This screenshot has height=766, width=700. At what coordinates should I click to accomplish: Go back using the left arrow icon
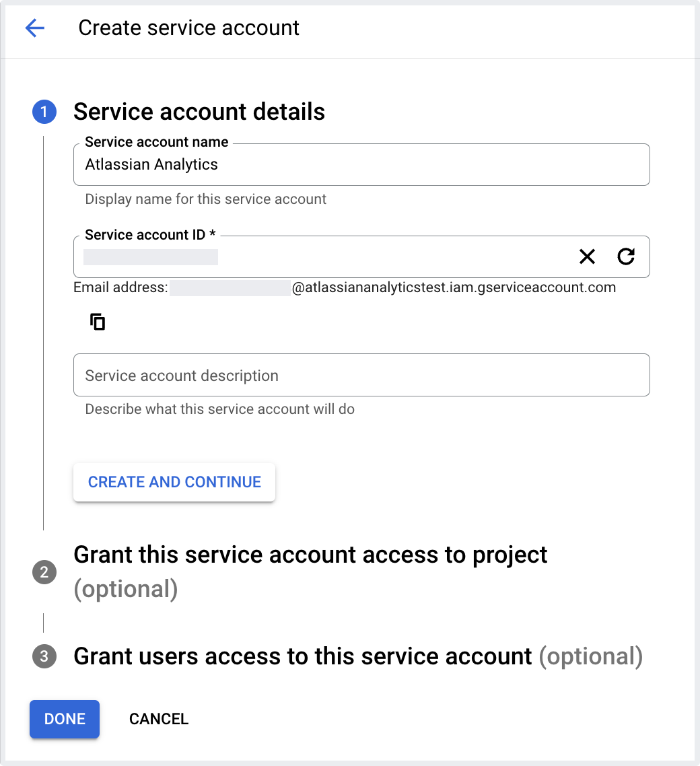tap(35, 28)
